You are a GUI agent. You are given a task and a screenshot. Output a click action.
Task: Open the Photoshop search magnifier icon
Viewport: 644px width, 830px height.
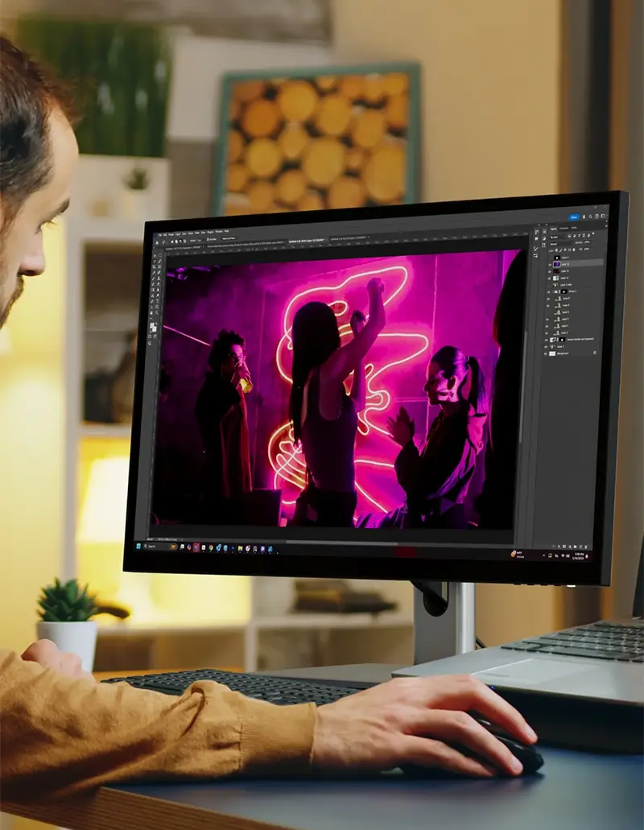point(590,217)
